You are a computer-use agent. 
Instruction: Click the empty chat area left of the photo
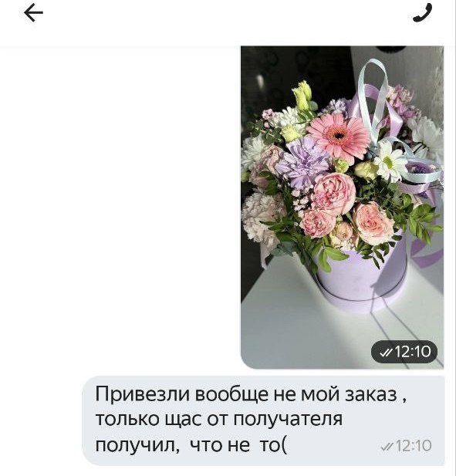click(120, 208)
